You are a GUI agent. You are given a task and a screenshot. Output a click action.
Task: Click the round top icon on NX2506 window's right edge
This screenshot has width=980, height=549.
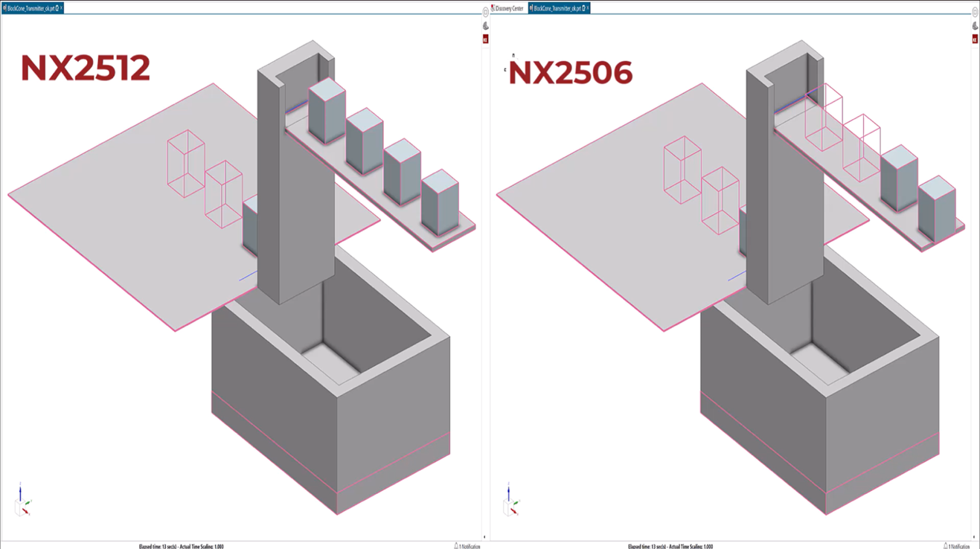[x=975, y=12]
